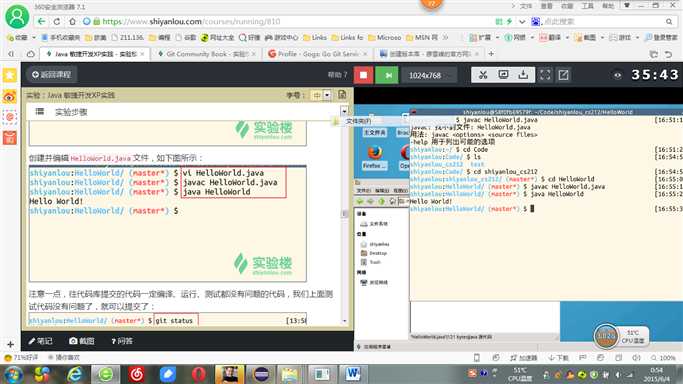Viewport: 683px width, 384px height.
Task: Click 下载 in browser status bar
Action: click(558, 357)
